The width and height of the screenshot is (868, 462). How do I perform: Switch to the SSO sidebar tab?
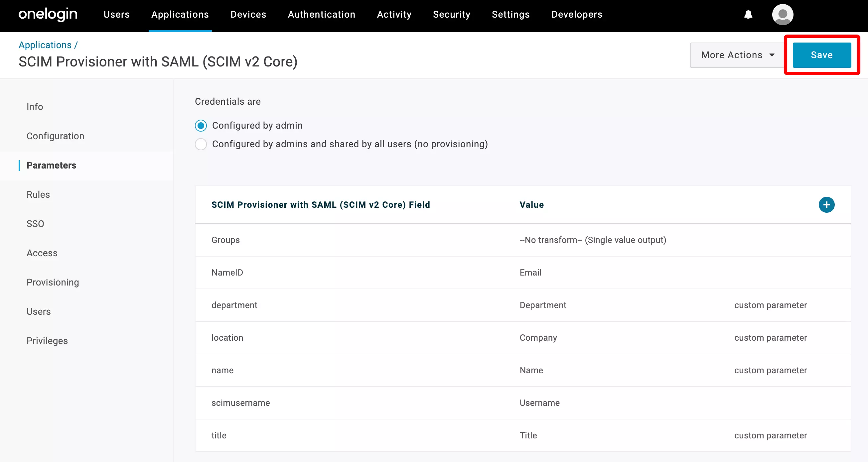point(35,224)
